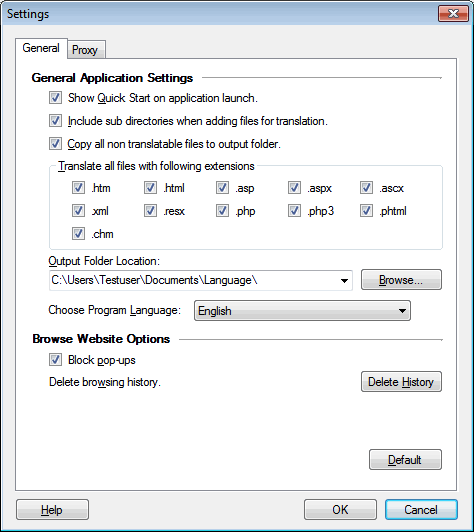Click the Delete History button
474x532 pixels.
(x=401, y=382)
